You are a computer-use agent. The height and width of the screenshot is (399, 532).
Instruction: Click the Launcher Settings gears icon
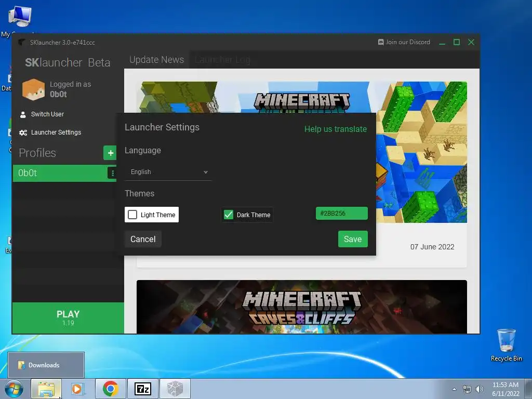click(23, 132)
